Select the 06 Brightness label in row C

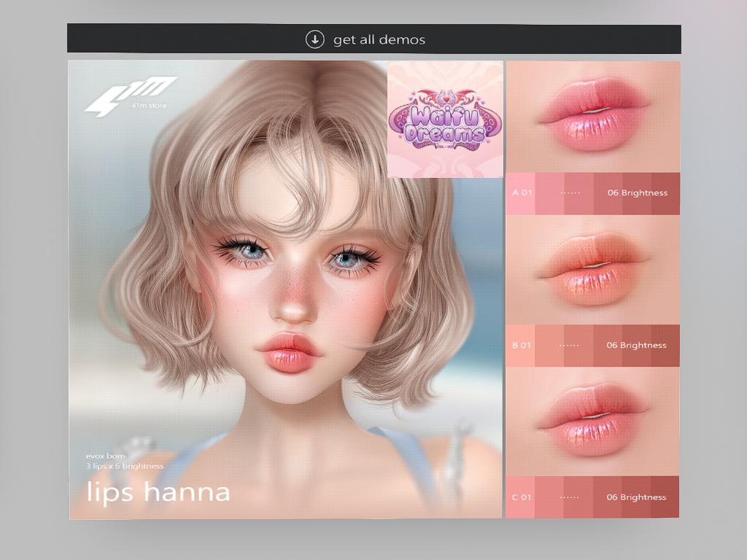tap(636, 497)
